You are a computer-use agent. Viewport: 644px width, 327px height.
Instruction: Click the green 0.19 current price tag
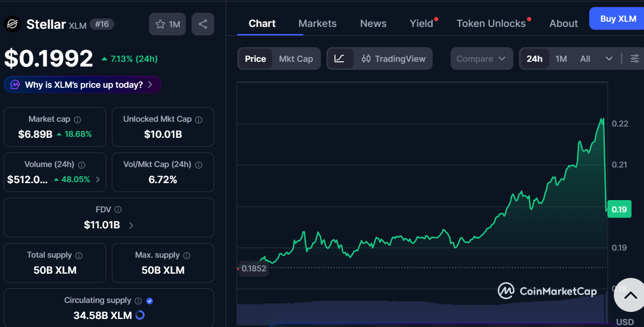(619, 209)
